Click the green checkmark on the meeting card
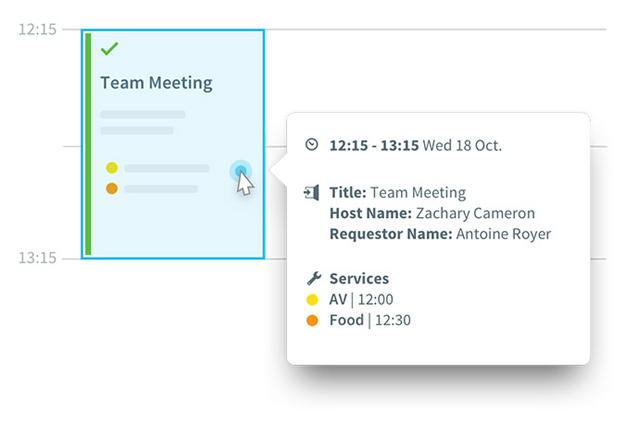Viewport: 625px width, 423px height. tap(109, 49)
